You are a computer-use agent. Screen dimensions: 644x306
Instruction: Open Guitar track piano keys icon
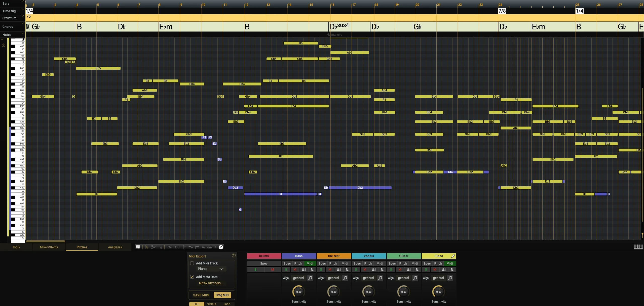[409, 270]
